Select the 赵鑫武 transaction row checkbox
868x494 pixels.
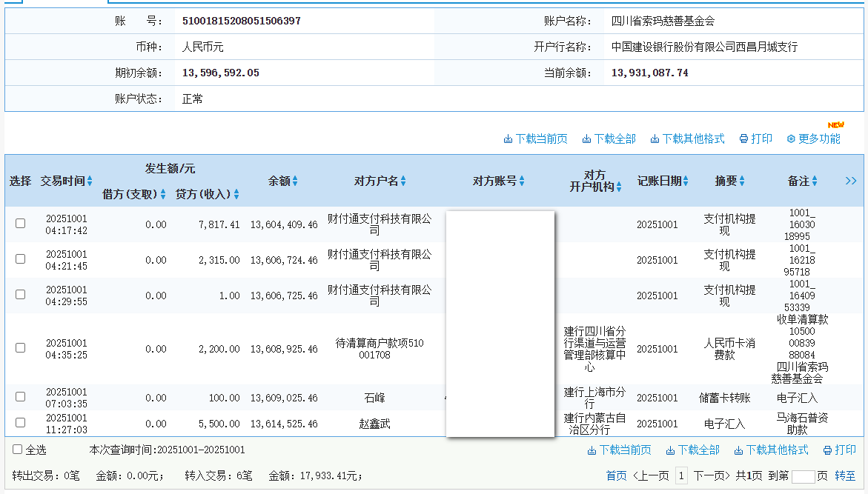[20, 424]
